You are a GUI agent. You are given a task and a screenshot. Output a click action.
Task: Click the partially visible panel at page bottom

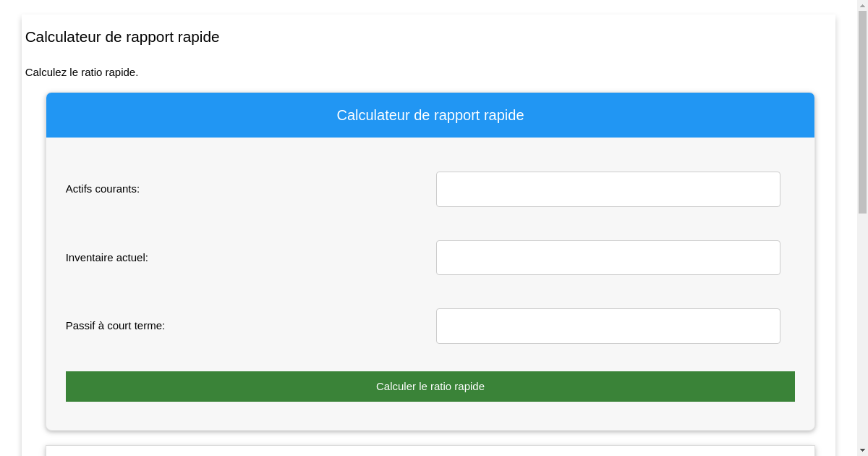click(430, 449)
